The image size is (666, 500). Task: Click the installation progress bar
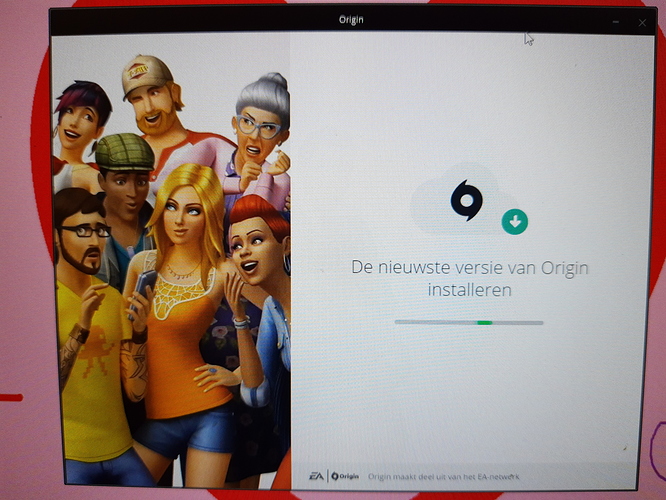pyautogui.click(x=469, y=322)
